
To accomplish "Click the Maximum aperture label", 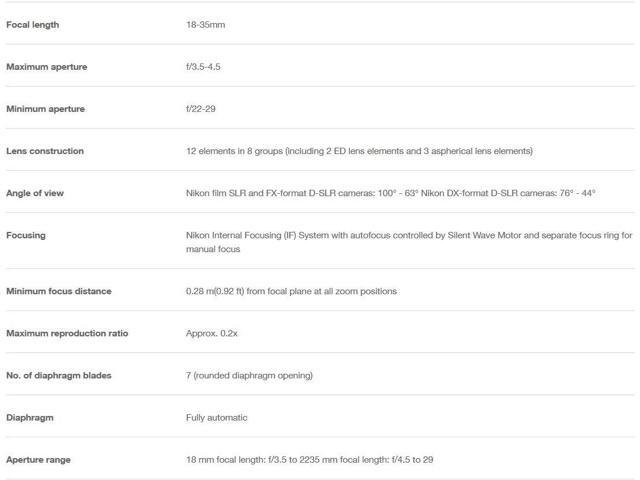I will [x=47, y=67].
